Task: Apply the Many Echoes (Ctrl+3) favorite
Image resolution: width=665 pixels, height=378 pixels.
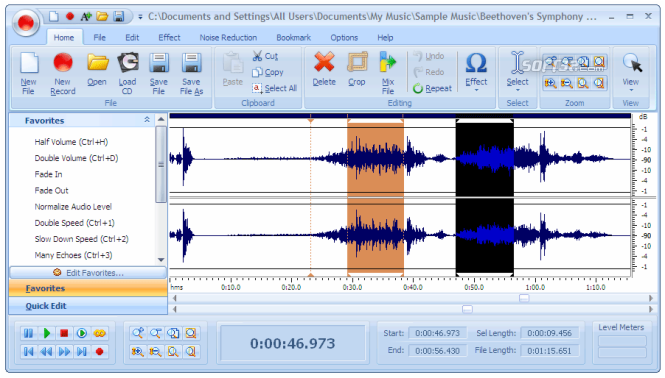Action: point(73,255)
